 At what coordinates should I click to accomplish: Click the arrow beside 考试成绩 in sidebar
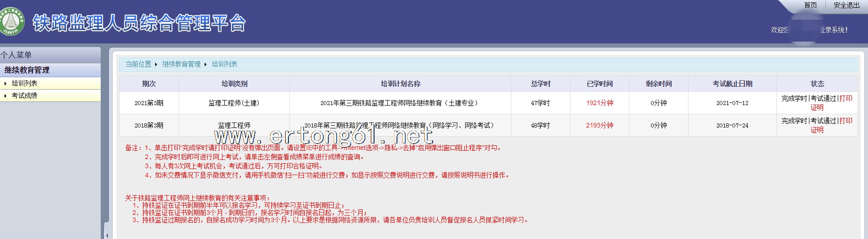pos(5,96)
